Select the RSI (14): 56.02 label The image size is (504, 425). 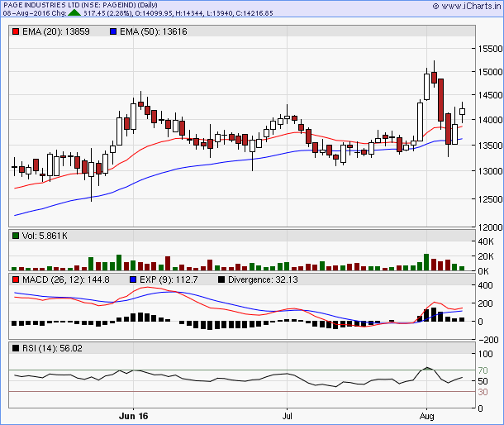(52, 348)
